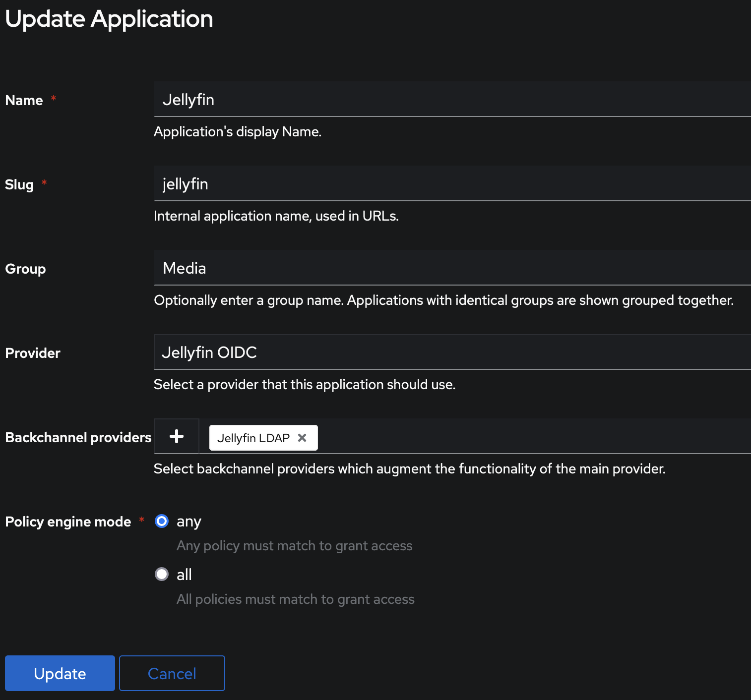
Task: Remove the Jellyfin LDAP backchannel provider
Action: pyautogui.click(x=303, y=438)
